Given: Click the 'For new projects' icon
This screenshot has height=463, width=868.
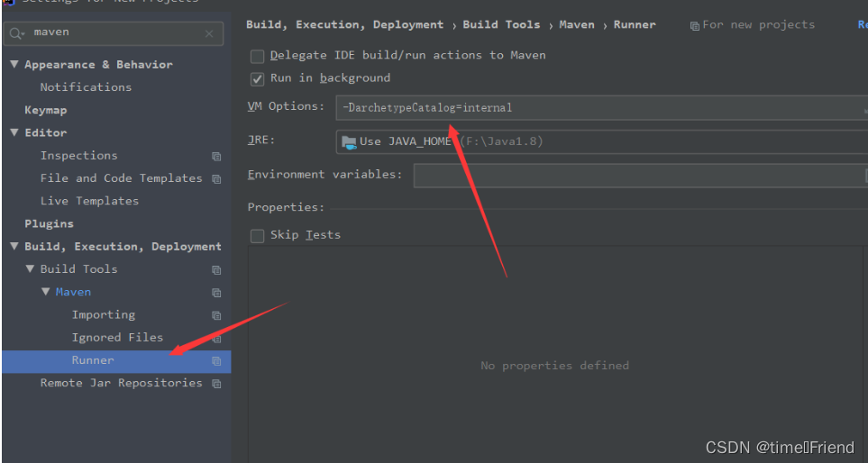Looking at the screenshot, I should pyautogui.click(x=695, y=26).
